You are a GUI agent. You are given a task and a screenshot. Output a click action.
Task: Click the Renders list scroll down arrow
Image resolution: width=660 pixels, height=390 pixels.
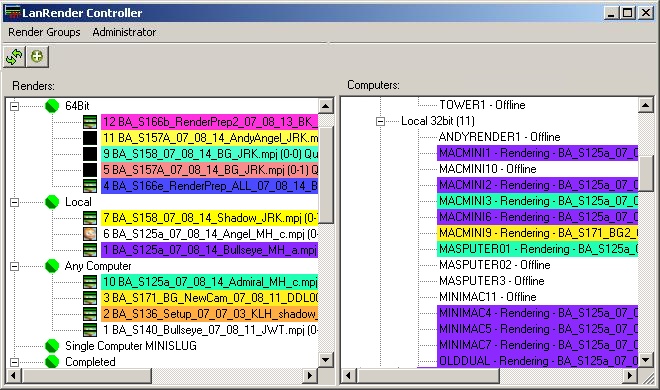pyautogui.click(x=326, y=360)
